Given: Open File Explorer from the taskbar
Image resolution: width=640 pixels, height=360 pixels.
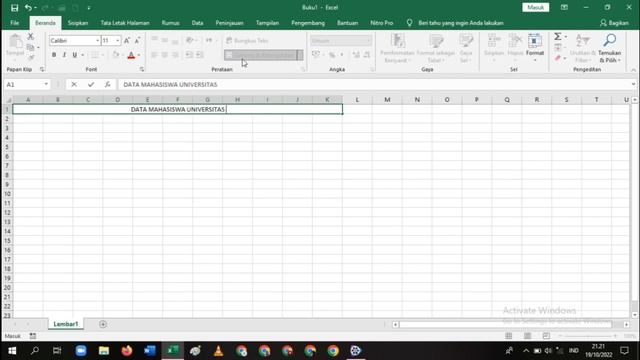Looking at the screenshot, I should point(104,351).
